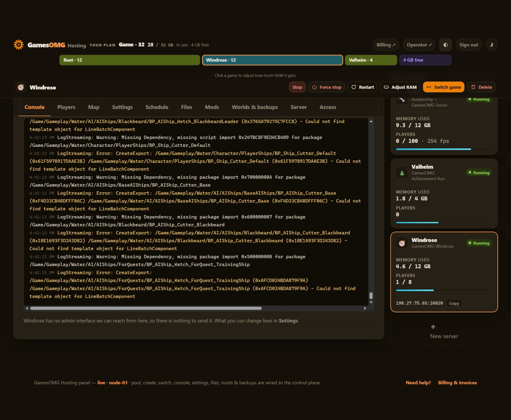The width and height of the screenshot is (511, 420).
Task: Delete the Windrose server
Action: (x=482, y=87)
